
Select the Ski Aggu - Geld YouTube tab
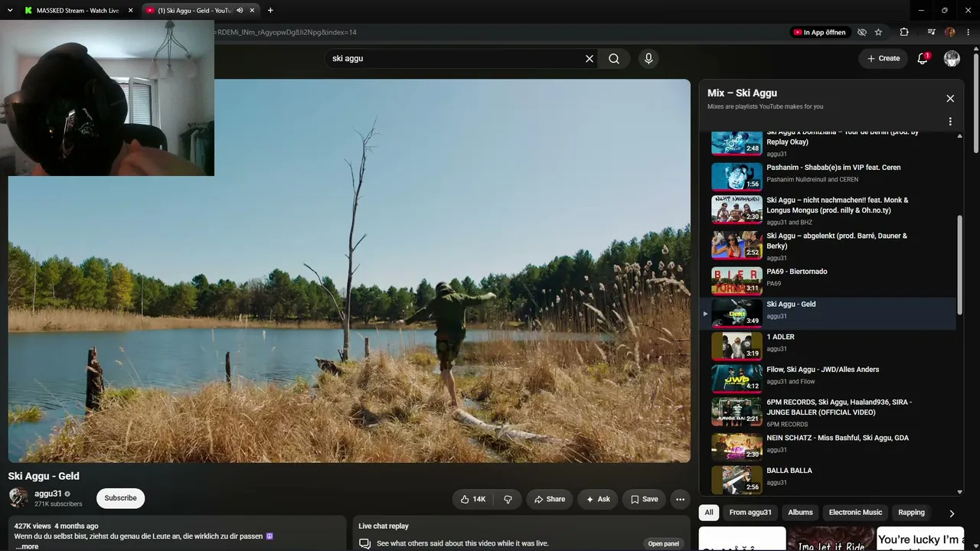[194, 11]
